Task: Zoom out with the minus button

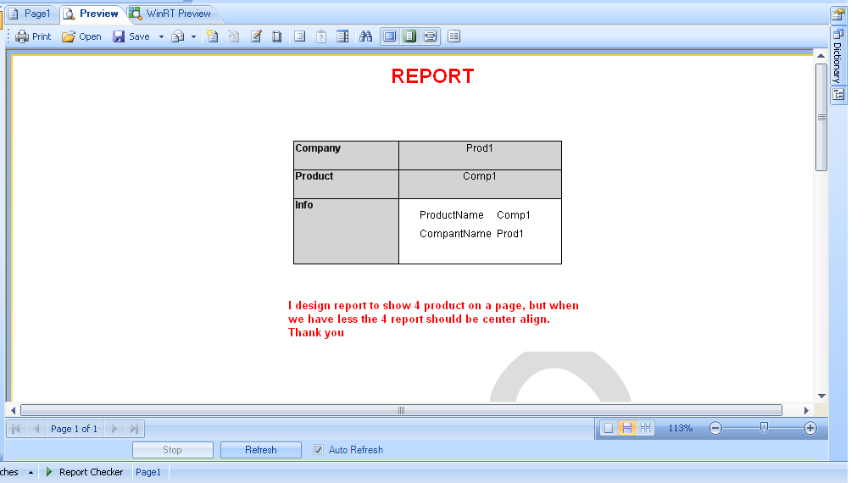Action: [x=715, y=428]
